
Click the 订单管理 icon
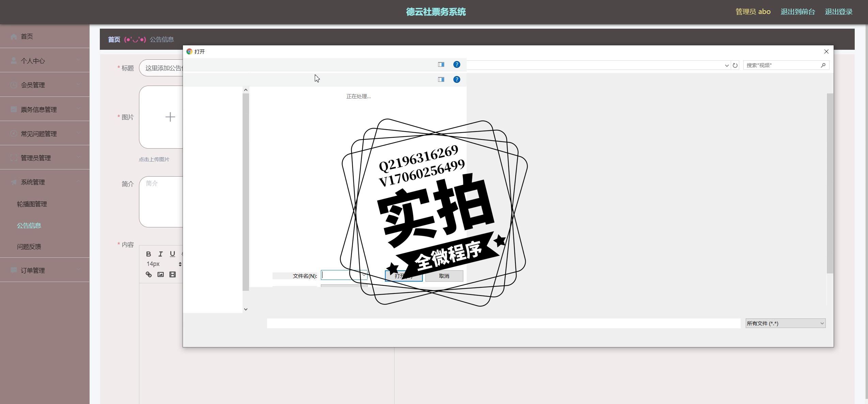14,270
